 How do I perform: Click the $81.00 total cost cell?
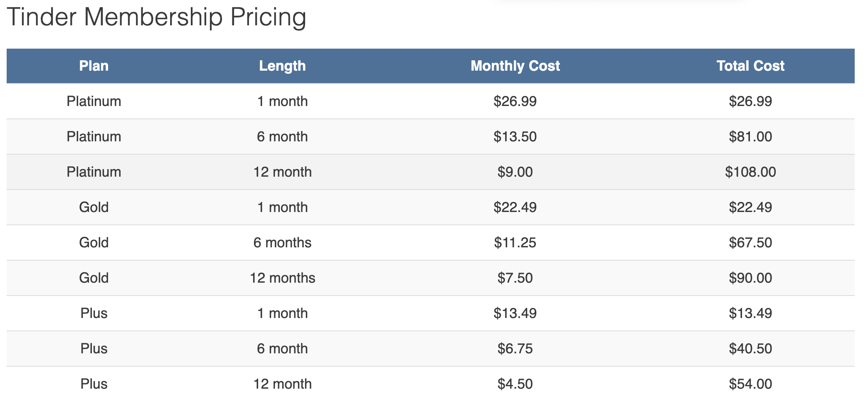(750, 137)
